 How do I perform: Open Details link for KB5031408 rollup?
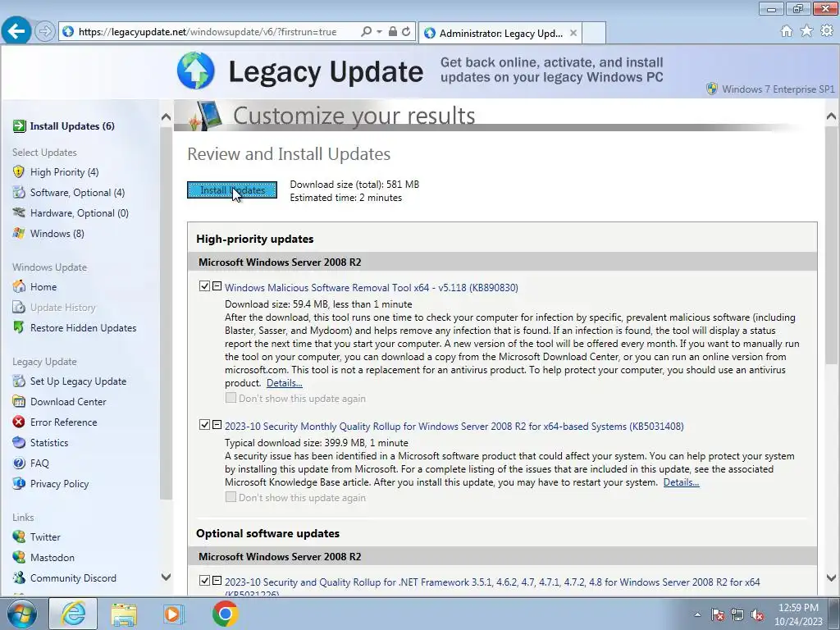click(x=681, y=482)
